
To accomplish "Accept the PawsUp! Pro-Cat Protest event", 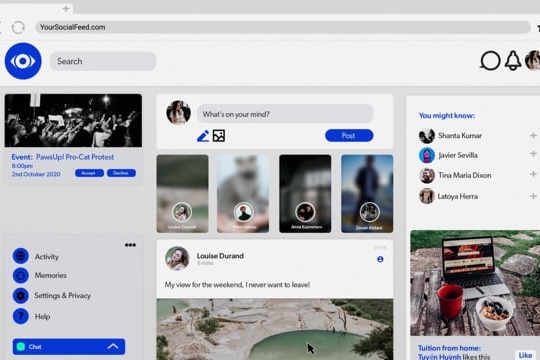I will coord(89,173).
